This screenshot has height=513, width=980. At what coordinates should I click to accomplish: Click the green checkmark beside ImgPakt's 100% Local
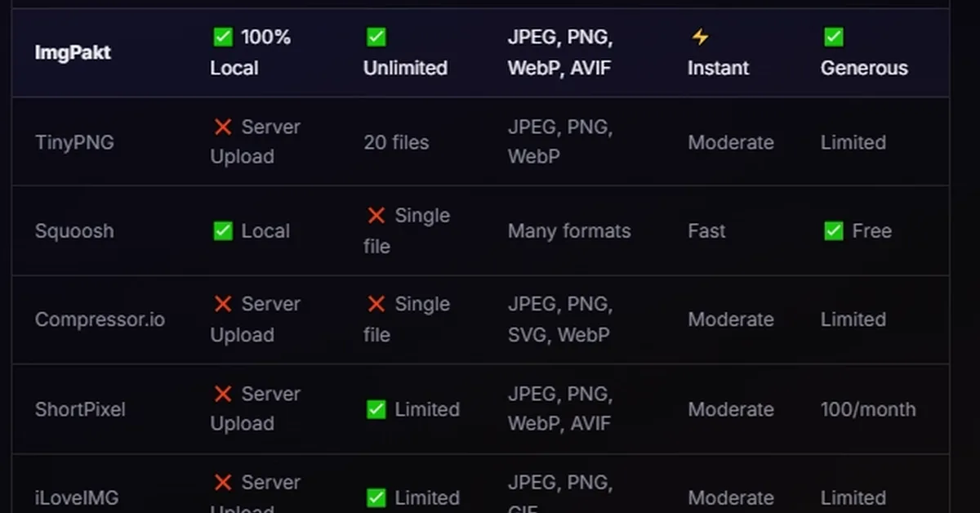[222, 37]
